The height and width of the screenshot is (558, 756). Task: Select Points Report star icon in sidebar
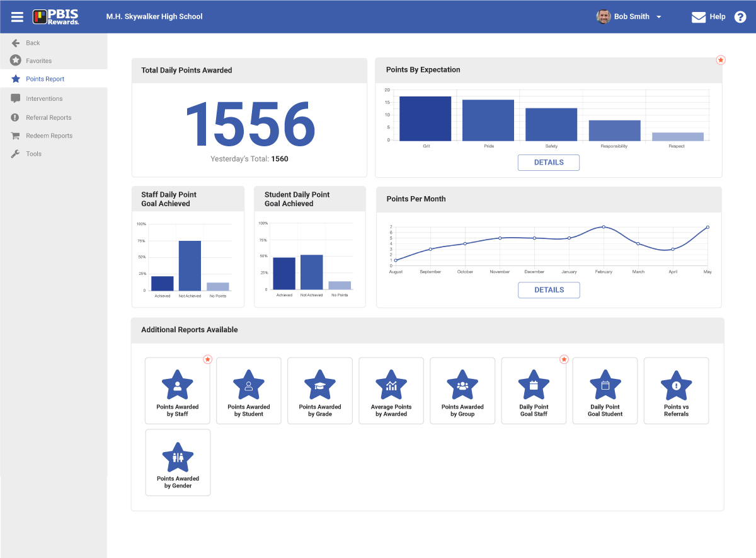point(16,79)
